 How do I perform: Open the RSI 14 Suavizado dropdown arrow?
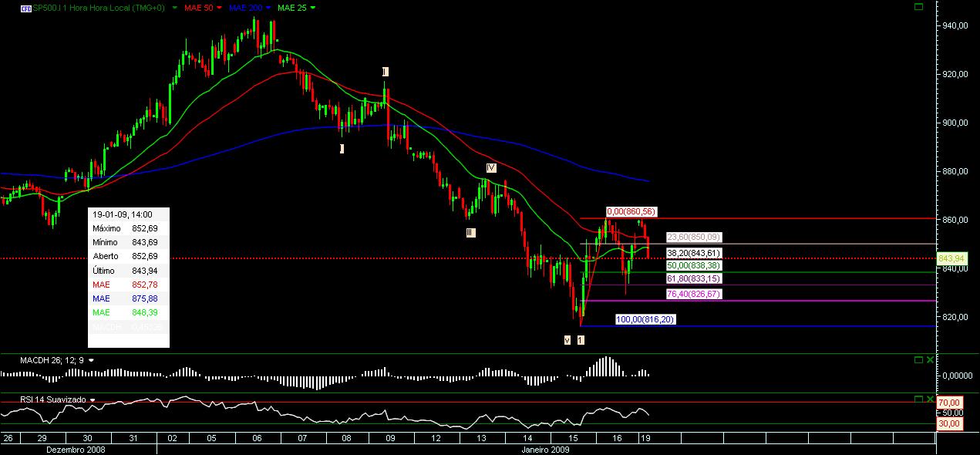point(93,399)
